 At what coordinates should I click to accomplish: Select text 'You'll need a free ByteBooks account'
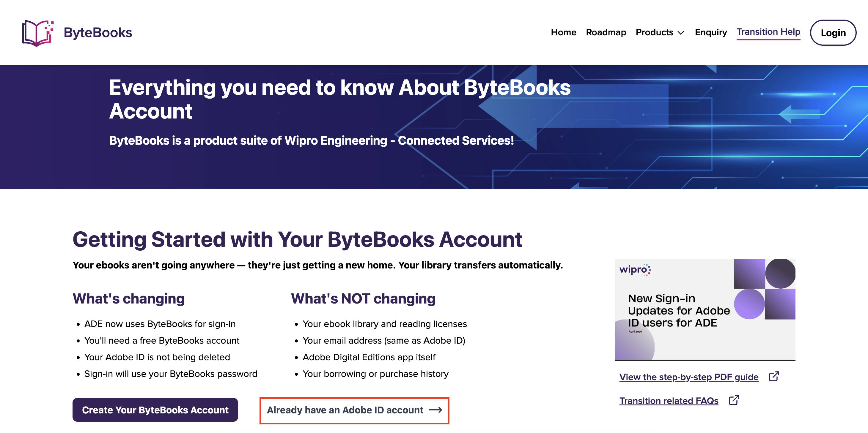(x=162, y=341)
